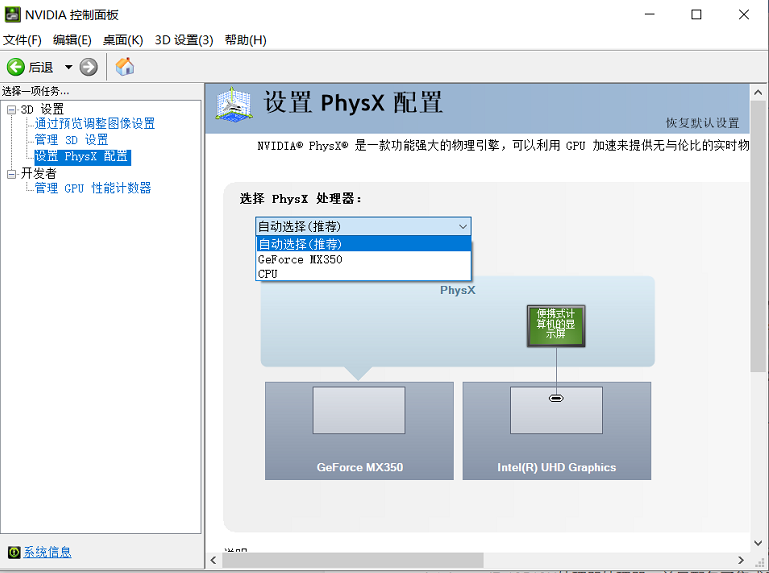Collapse the 3D 设置 tree node
This screenshot has height=573, width=769.
[x=11, y=109]
